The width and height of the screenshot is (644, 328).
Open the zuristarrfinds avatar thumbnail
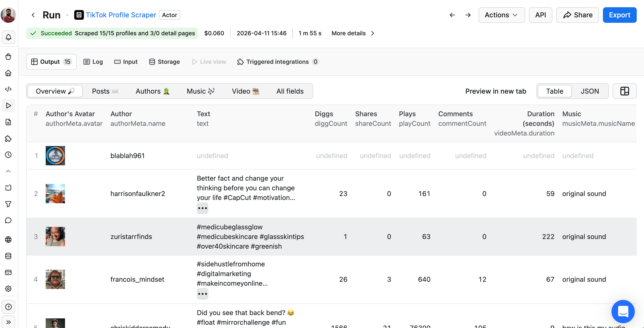55,236
